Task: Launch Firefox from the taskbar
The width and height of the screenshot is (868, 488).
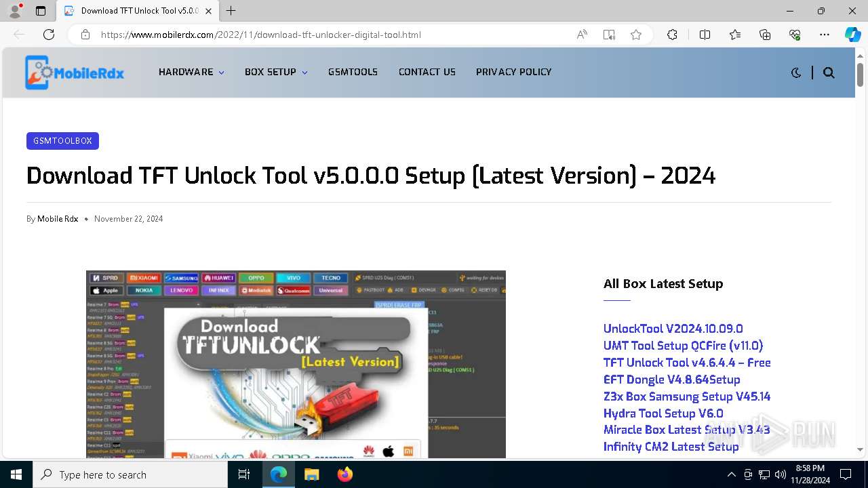Action: (x=344, y=474)
